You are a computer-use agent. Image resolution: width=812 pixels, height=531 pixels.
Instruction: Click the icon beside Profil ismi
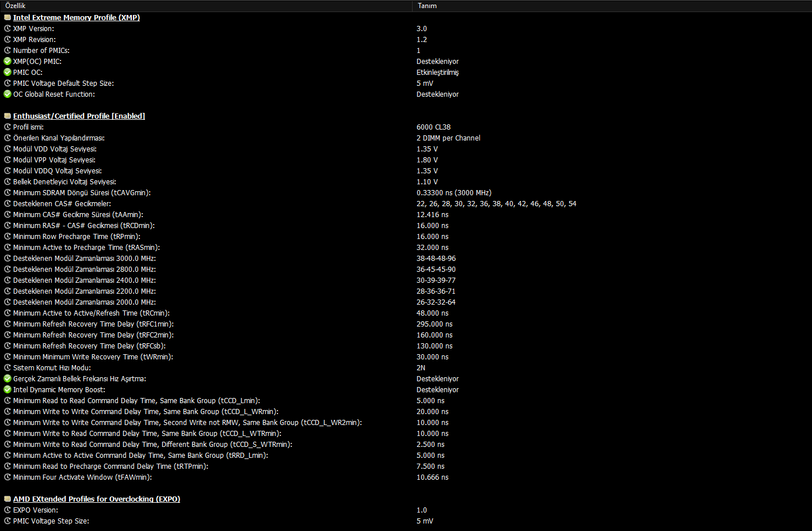[x=7, y=127]
